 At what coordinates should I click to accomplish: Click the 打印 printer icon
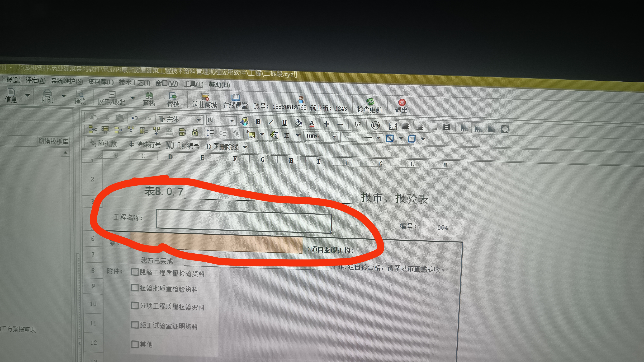coord(47,93)
